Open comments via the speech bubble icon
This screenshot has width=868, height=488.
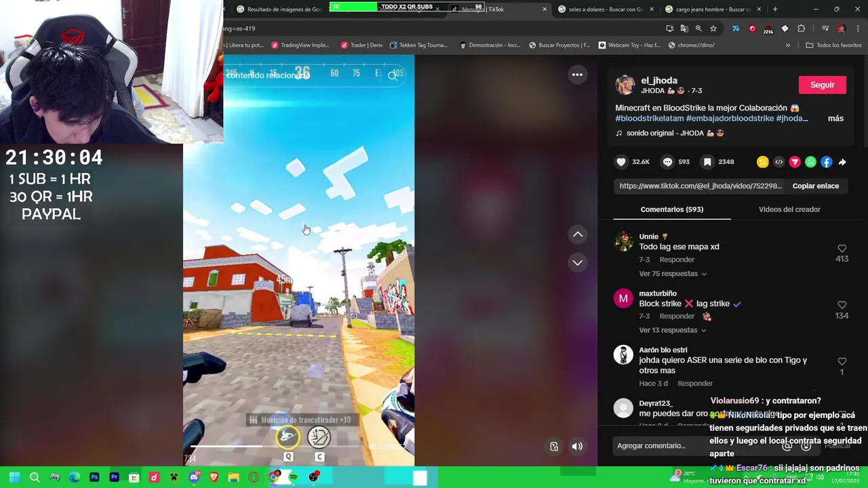pos(667,162)
